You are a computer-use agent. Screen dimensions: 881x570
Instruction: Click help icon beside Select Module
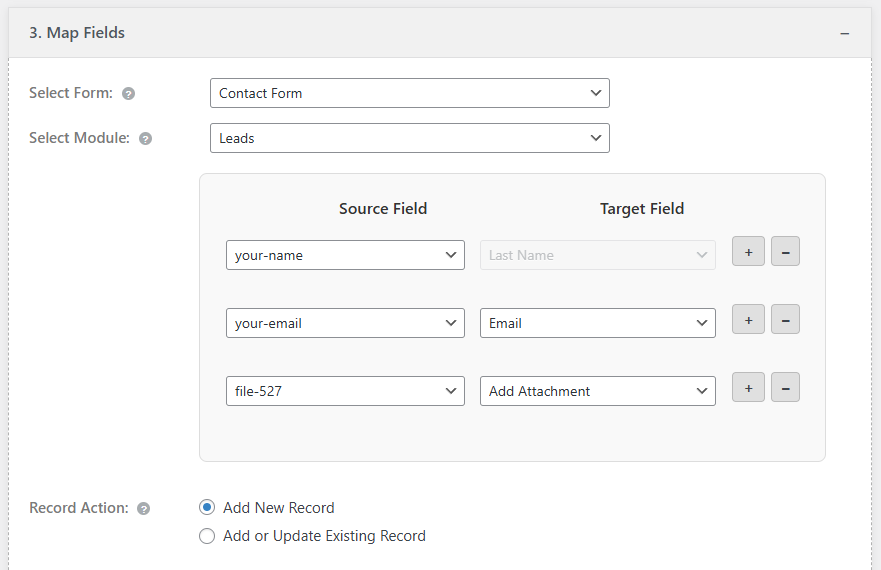coord(145,139)
